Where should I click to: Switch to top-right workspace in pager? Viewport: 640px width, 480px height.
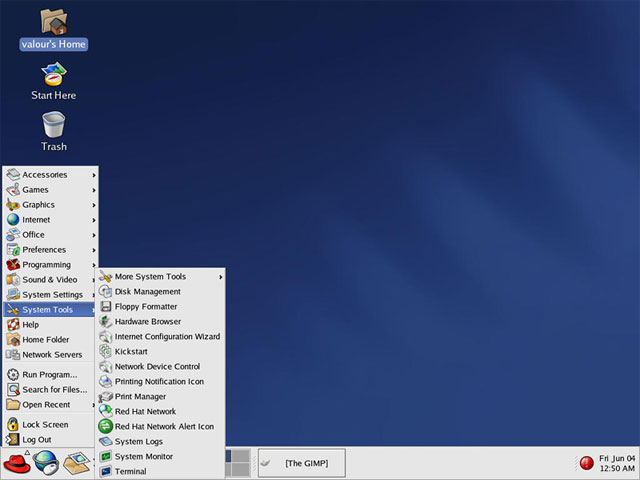click(241, 456)
